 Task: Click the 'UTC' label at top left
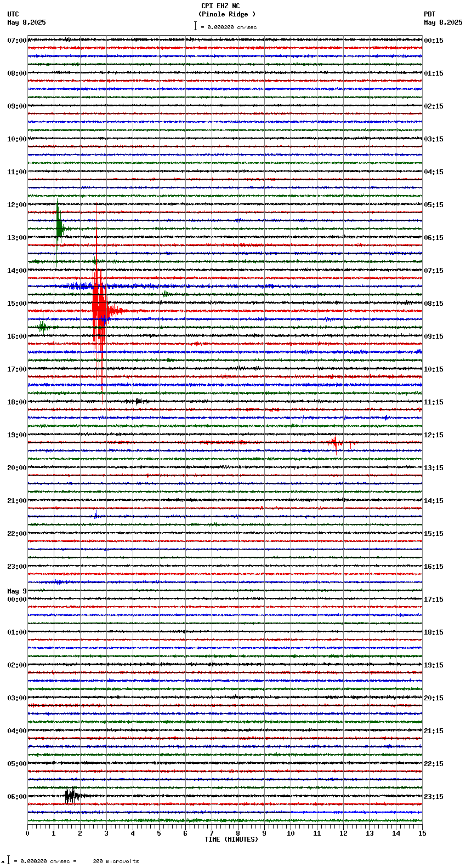[x=13, y=14]
